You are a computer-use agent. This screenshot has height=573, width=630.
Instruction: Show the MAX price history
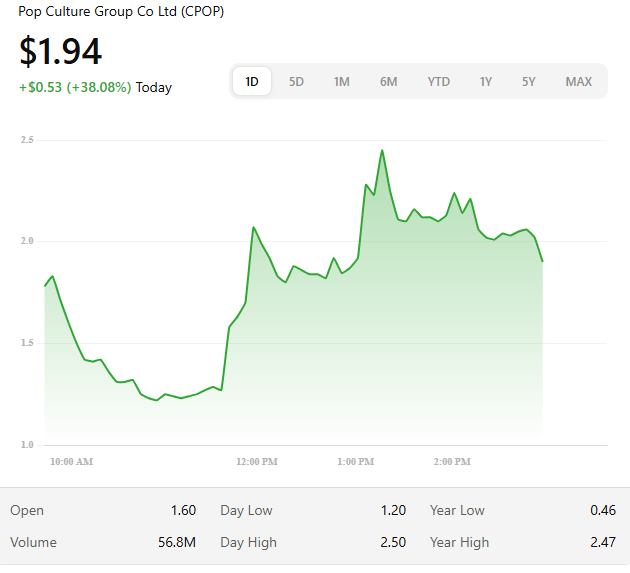(579, 82)
